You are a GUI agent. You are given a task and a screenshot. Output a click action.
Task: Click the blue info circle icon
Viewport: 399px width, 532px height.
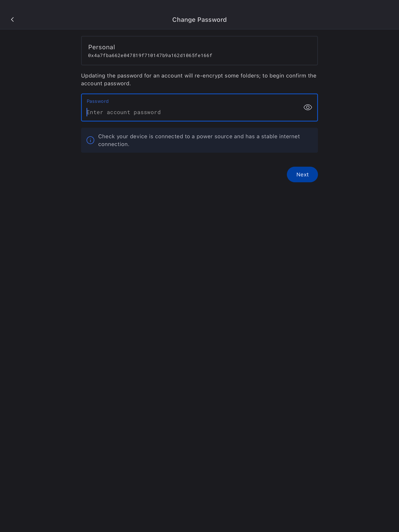(x=90, y=140)
